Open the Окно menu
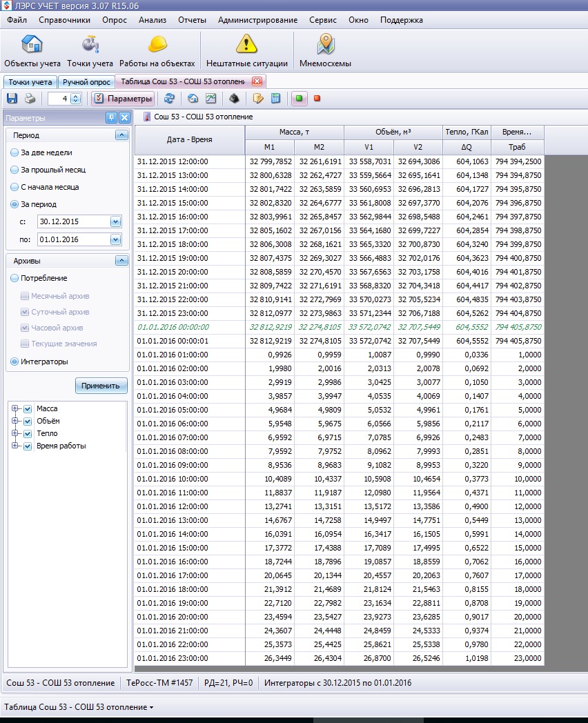This screenshot has height=723, width=588. [x=358, y=20]
